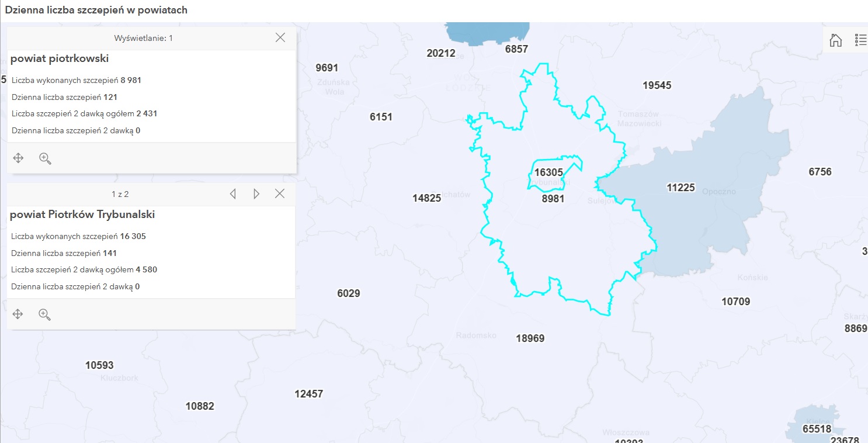Click the Tomaszów Mazowiecki county value 19545
This screenshot has height=443, width=868.
657,85
